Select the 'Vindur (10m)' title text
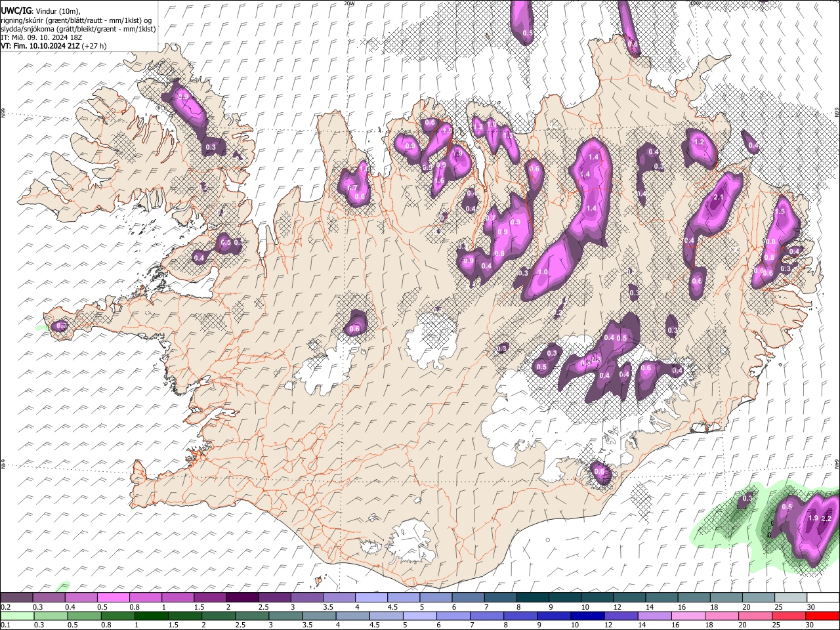 (x=57, y=11)
